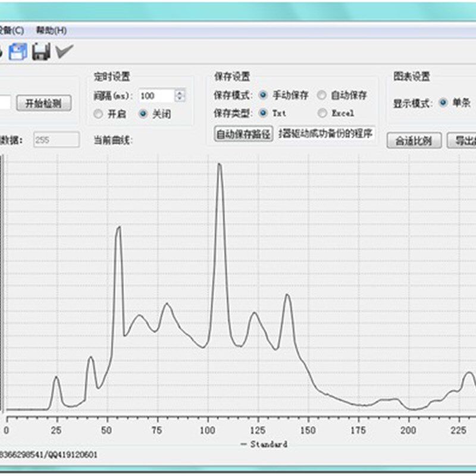Click the 自动保存路径 button
Screen dimensions: 476x476
tap(243, 133)
